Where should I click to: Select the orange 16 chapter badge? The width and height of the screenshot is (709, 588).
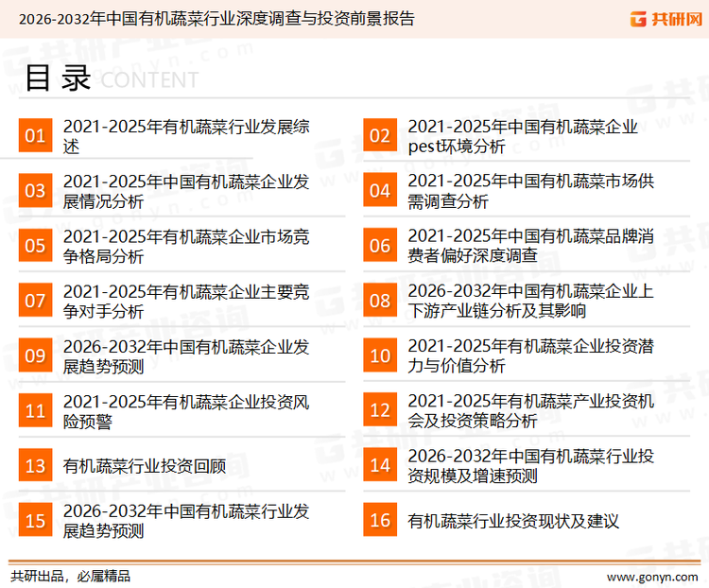380,520
